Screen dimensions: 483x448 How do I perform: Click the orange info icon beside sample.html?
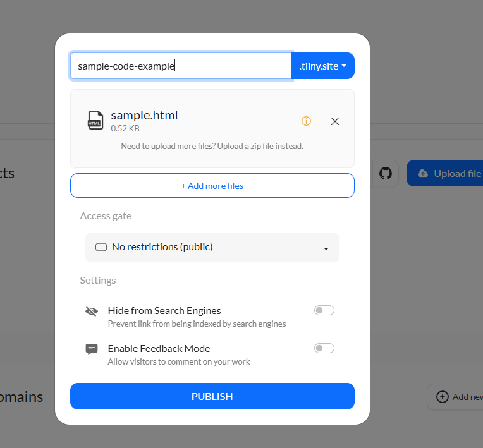[306, 121]
